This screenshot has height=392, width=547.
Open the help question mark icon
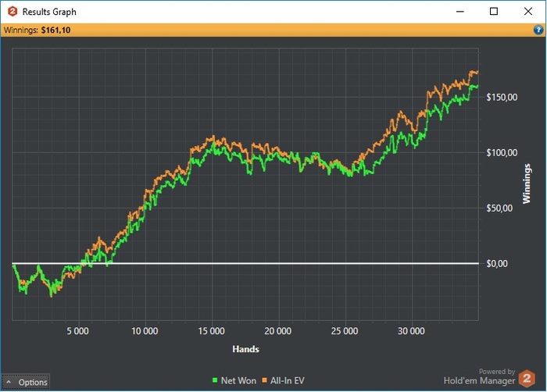538,30
